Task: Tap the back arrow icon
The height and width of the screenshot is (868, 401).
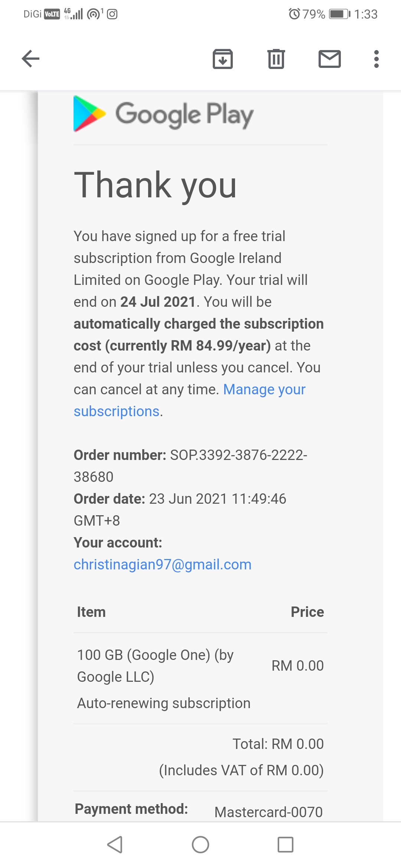Action: pos(30,59)
